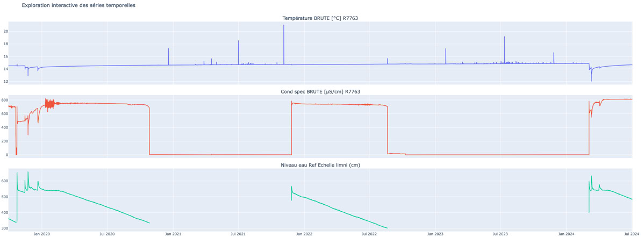Click the 'Cond spec BRUTE [µS/cm] R7763' title

(x=320, y=92)
